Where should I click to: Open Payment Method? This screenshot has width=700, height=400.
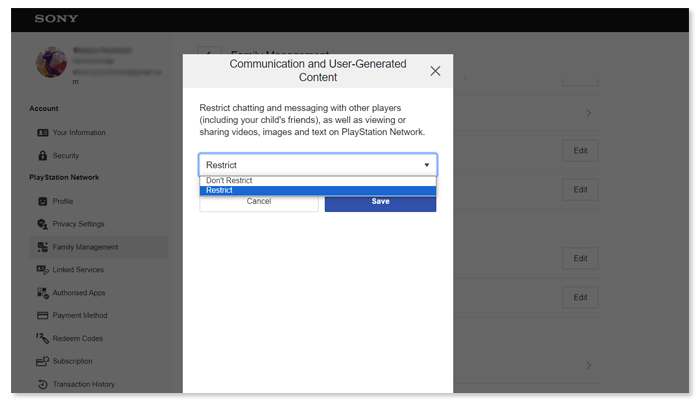click(x=80, y=316)
